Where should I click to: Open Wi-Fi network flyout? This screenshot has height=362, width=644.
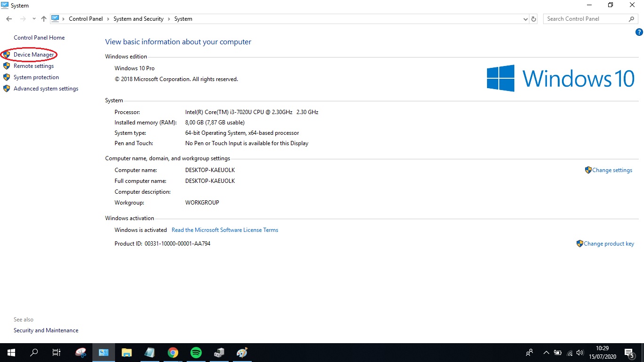coord(570,353)
